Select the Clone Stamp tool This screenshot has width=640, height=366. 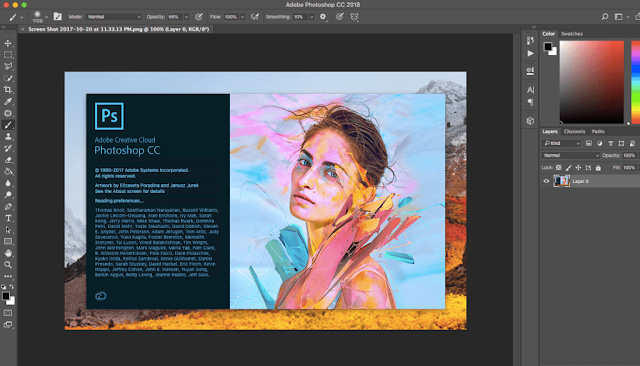point(8,136)
